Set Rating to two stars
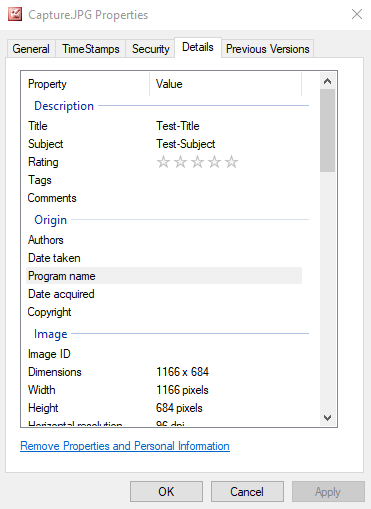 (180, 162)
